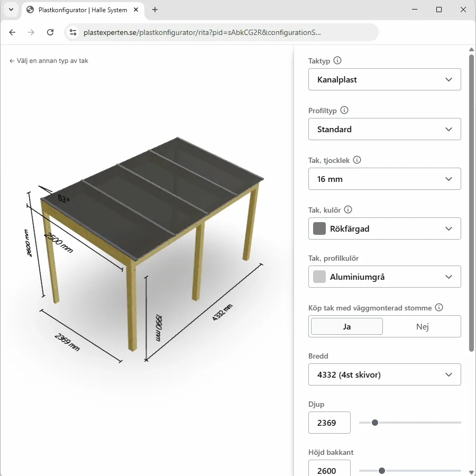The width and height of the screenshot is (476, 476).
Task: Click the URL address bar
Action: [222, 32]
